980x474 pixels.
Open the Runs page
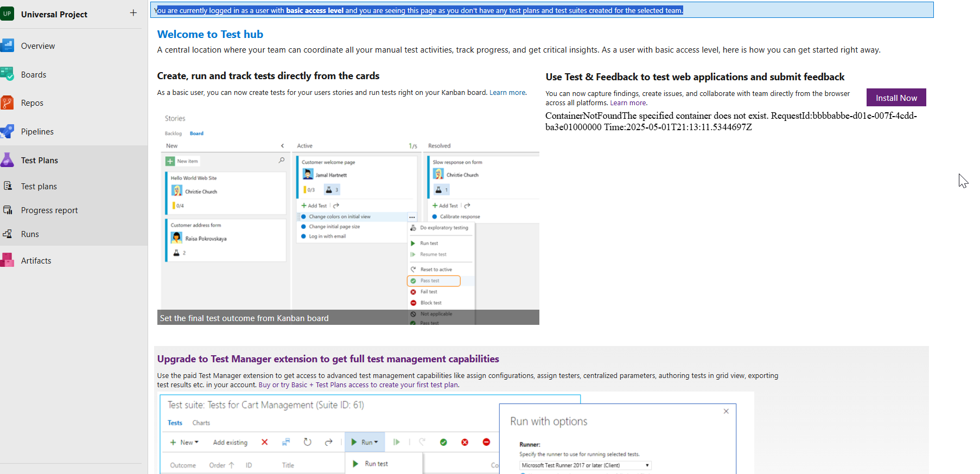click(30, 234)
